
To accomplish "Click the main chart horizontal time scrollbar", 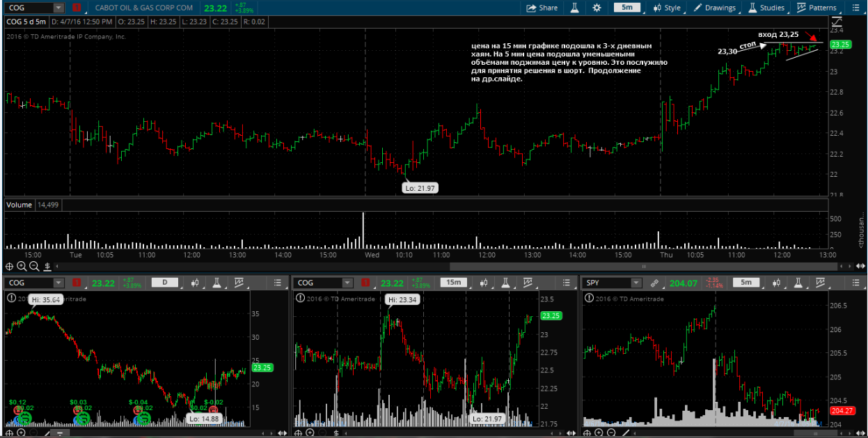I will 643,266.
